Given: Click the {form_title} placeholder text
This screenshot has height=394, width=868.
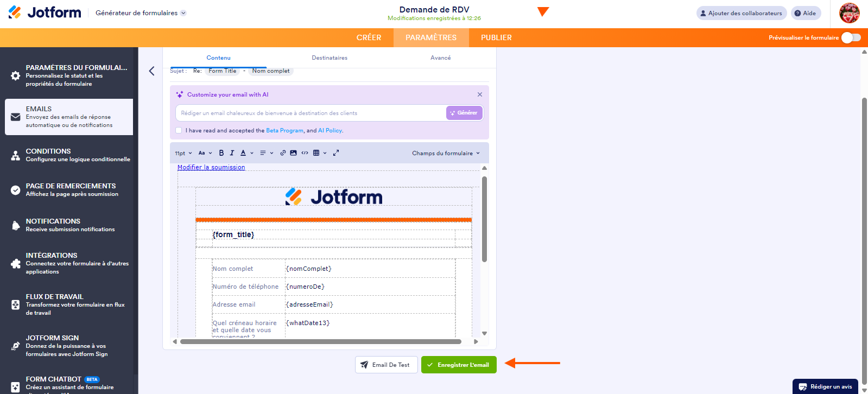Looking at the screenshot, I should pyautogui.click(x=233, y=234).
